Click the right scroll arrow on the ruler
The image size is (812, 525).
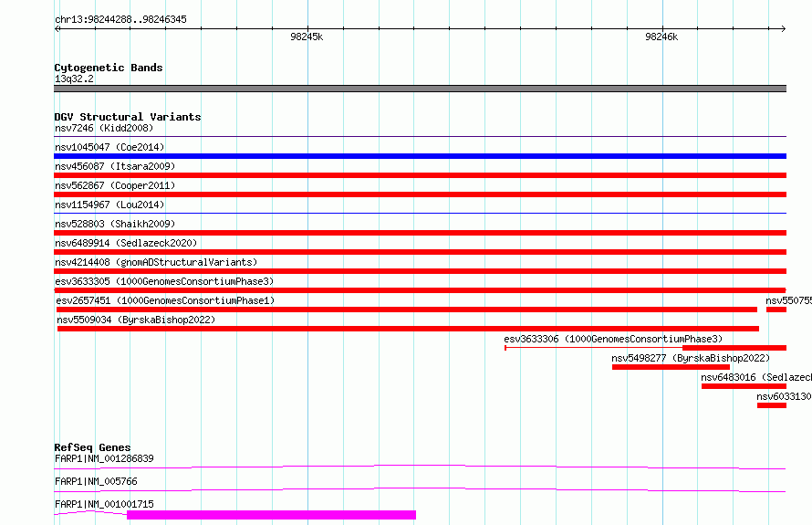tap(783, 28)
